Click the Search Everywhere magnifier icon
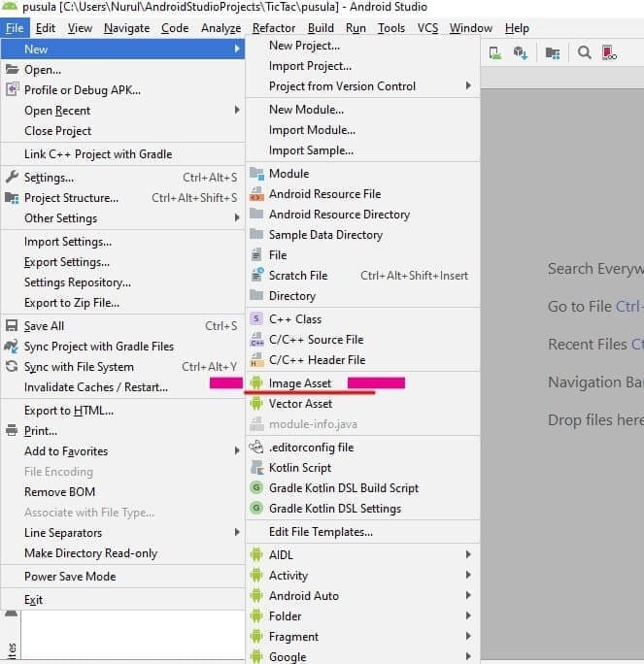This screenshot has width=644, height=664. pos(584,53)
